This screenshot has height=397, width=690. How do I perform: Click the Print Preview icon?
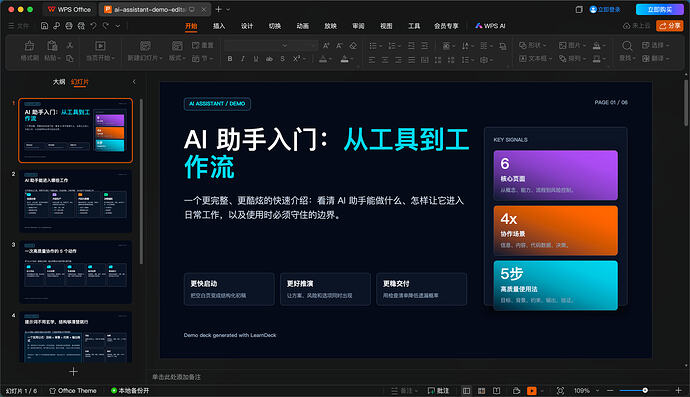tap(81, 26)
